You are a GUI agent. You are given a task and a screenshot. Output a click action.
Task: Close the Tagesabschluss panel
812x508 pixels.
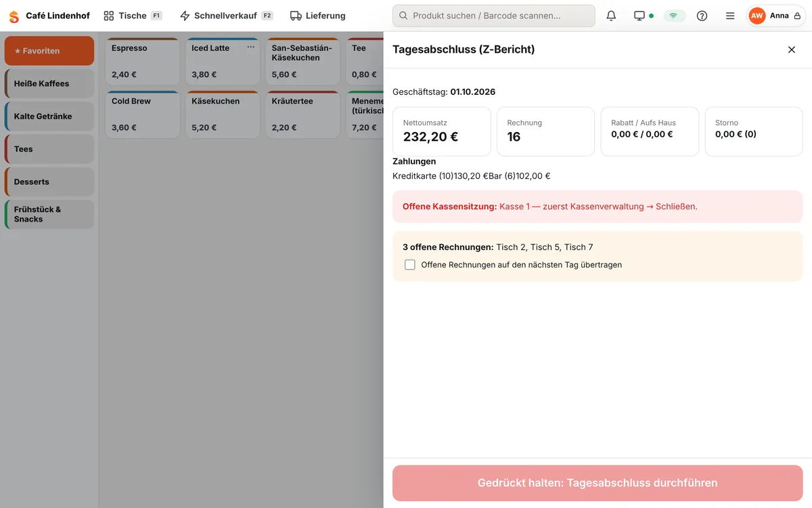pos(792,49)
